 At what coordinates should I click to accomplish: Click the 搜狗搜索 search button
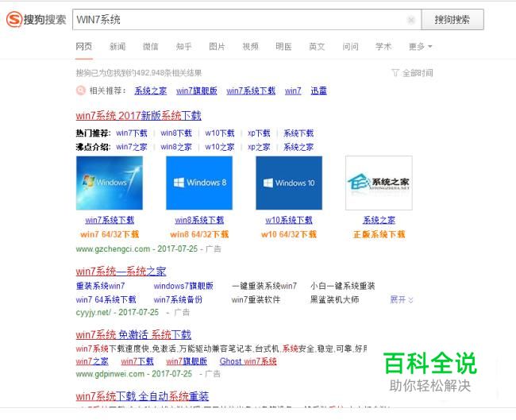point(452,19)
